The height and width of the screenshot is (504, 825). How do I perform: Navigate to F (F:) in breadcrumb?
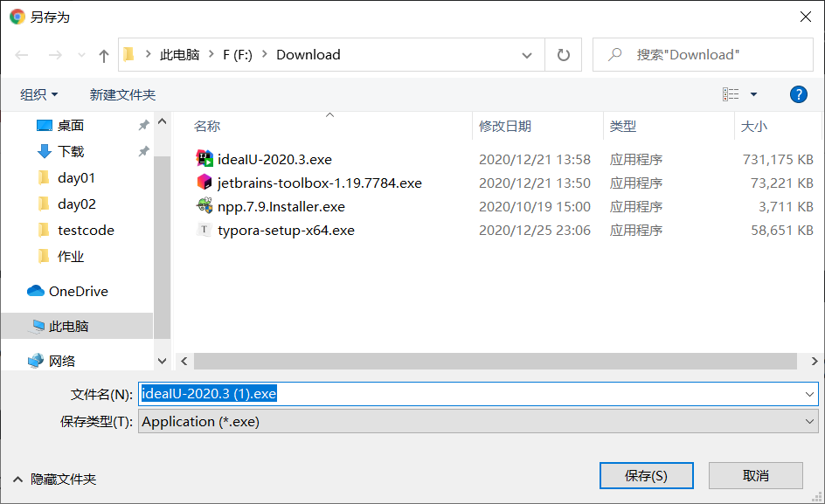pos(238,55)
